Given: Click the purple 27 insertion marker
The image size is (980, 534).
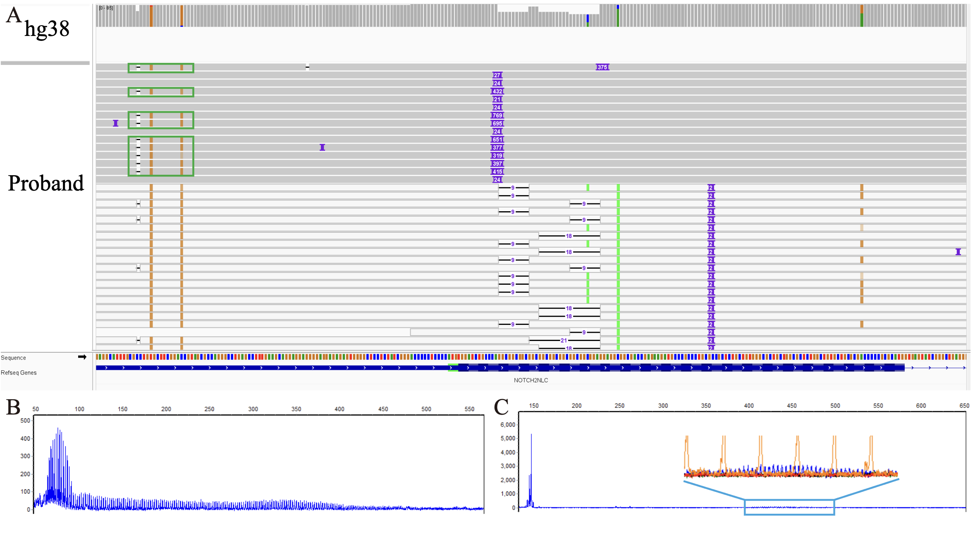Looking at the screenshot, I should (x=497, y=75).
